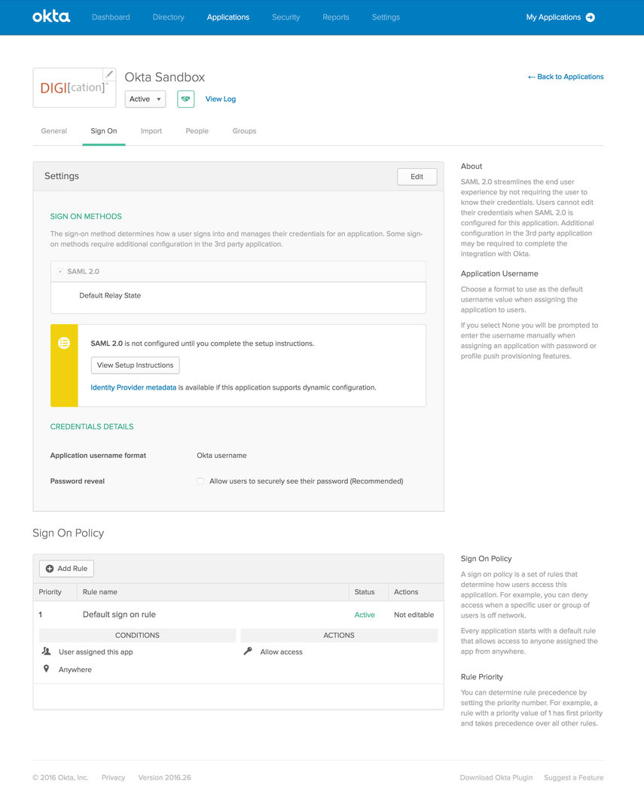The height and width of the screenshot is (812, 644).
Task: Click the Okta username value
Action: [x=221, y=455]
